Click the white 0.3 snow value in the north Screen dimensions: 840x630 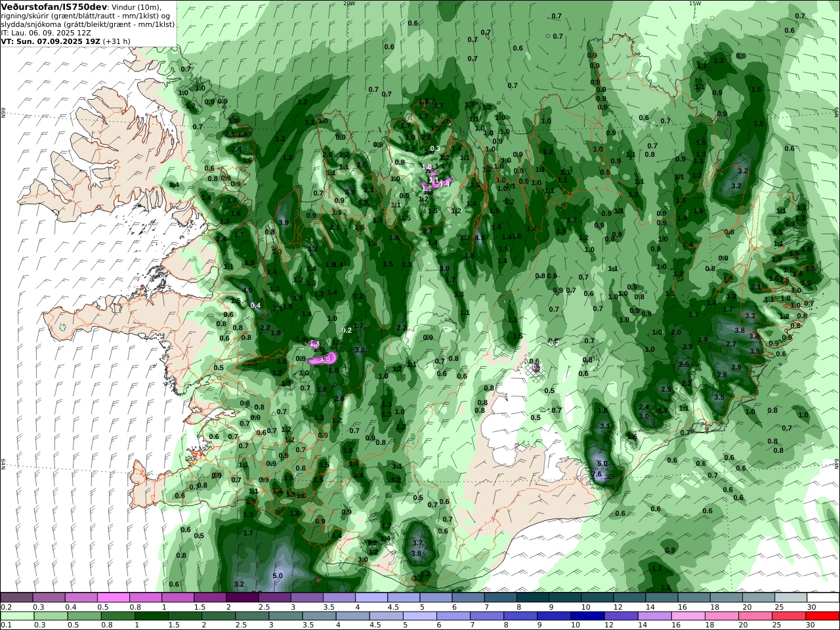[x=435, y=149]
